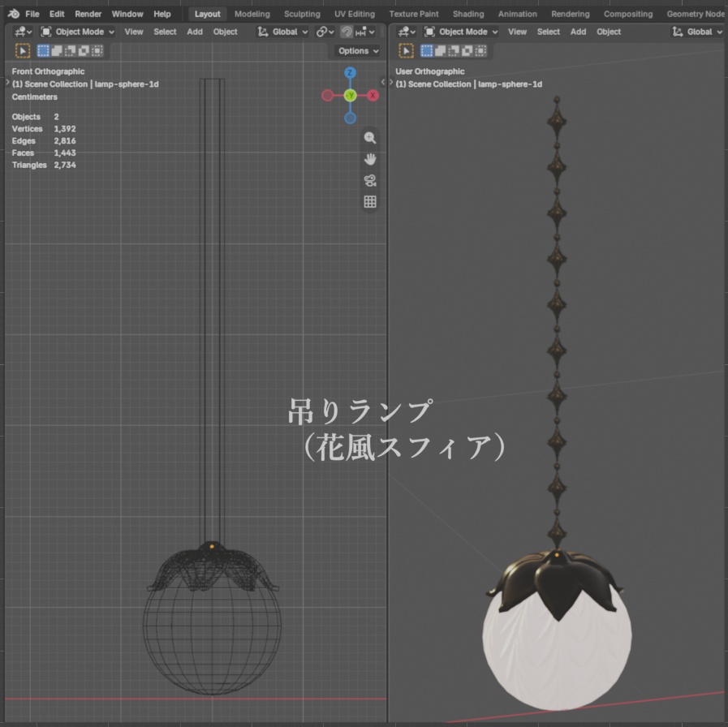Image resolution: width=728 pixels, height=727 pixels.
Task: Open the Help menu
Action: pyautogui.click(x=162, y=14)
